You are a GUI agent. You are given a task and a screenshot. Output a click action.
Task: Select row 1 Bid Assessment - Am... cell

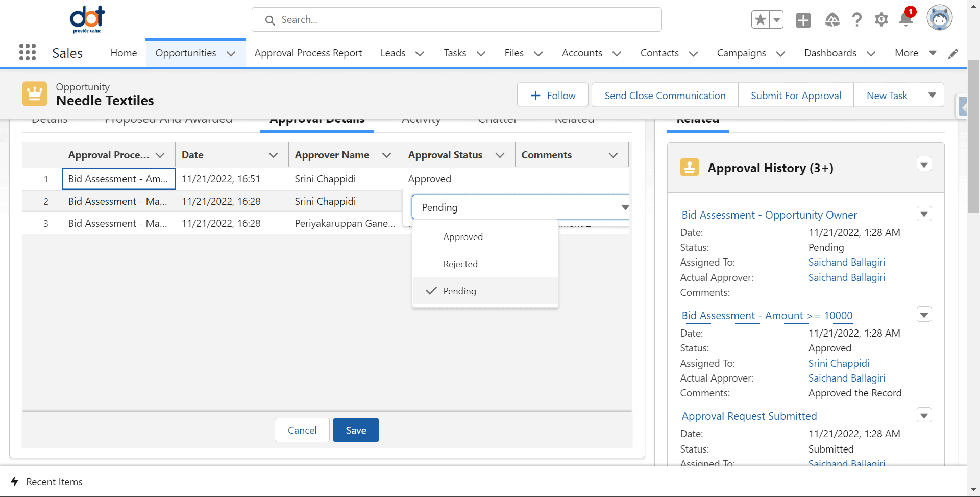[119, 179]
